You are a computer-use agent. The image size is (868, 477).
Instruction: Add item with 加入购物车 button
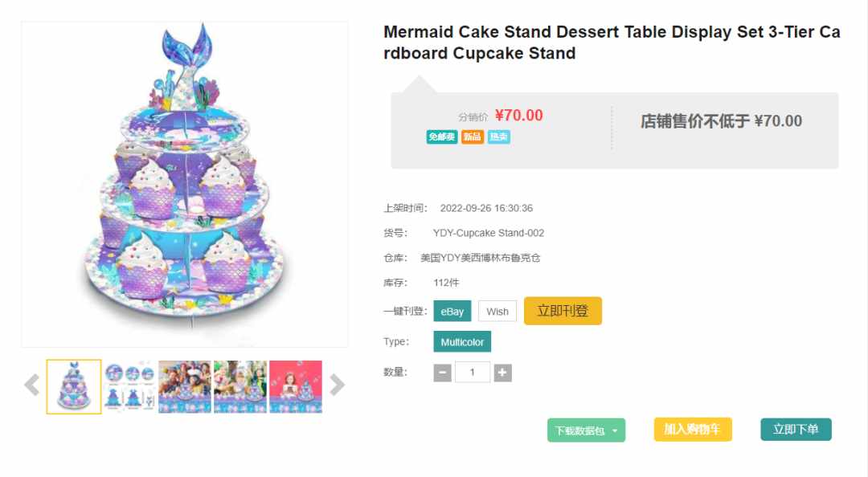click(693, 430)
